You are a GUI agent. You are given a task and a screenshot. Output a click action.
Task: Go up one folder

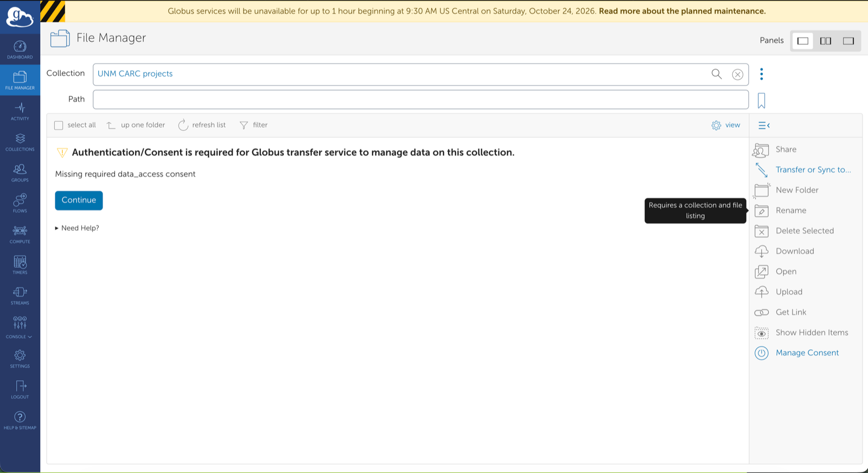[136, 125]
